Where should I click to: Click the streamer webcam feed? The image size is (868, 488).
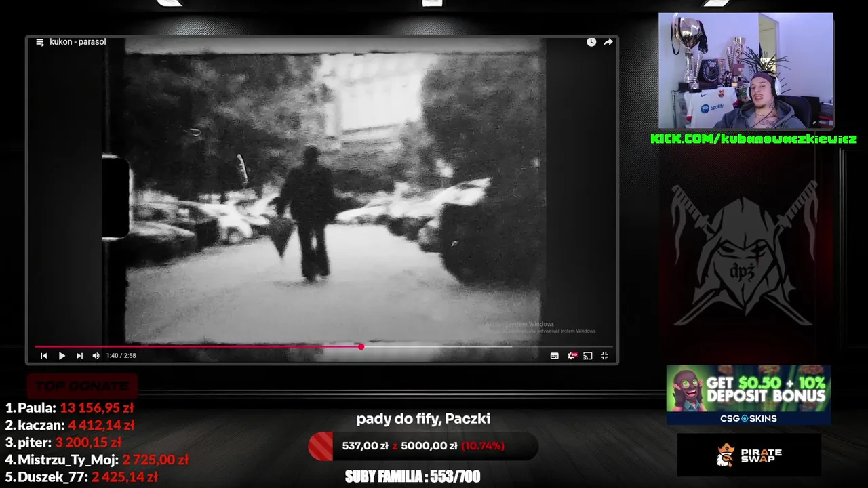[746, 70]
